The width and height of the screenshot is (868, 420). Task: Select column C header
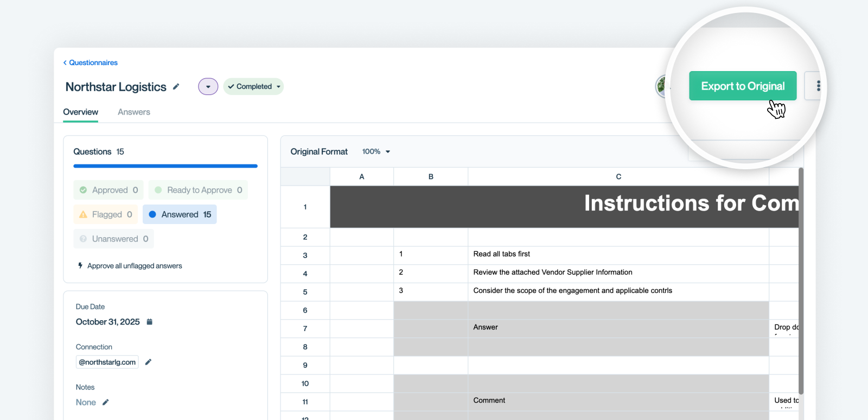pyautogui.click(x=618, y=177)
